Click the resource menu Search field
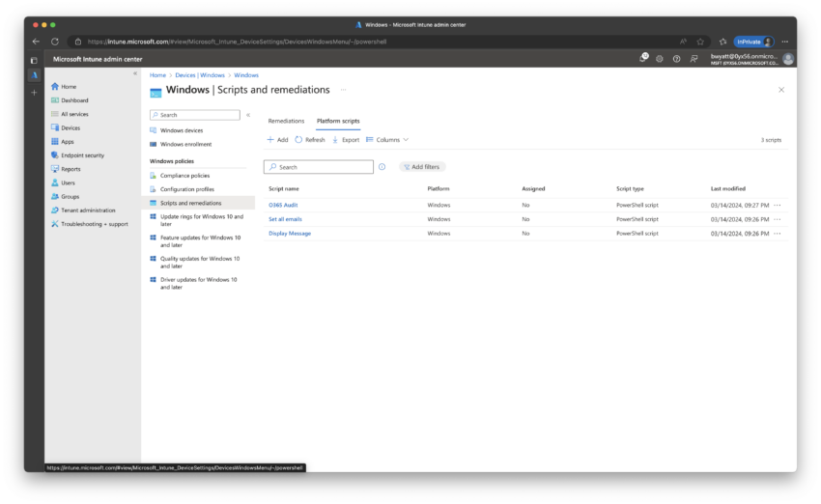This screenshot has height=504, width=821. [195, 115]
